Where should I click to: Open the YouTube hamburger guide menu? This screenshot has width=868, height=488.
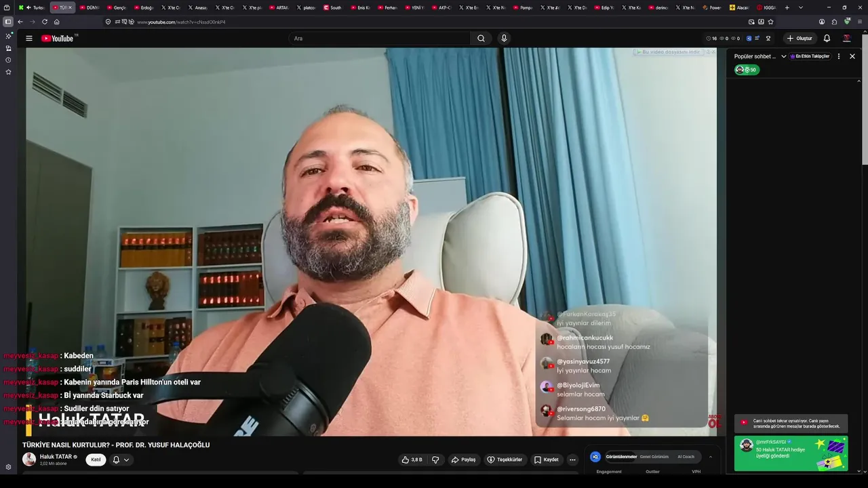(x=29, y=39)
